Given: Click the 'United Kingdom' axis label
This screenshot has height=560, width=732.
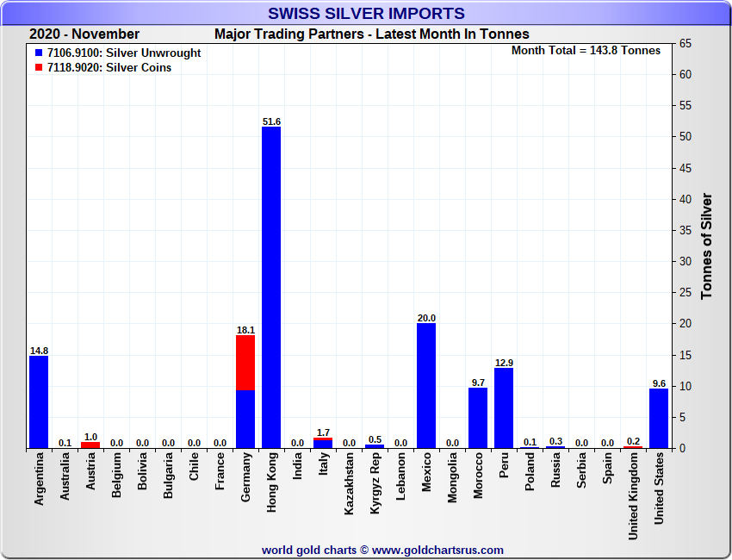Looking at the screenshot, I should tap(633, 496).
